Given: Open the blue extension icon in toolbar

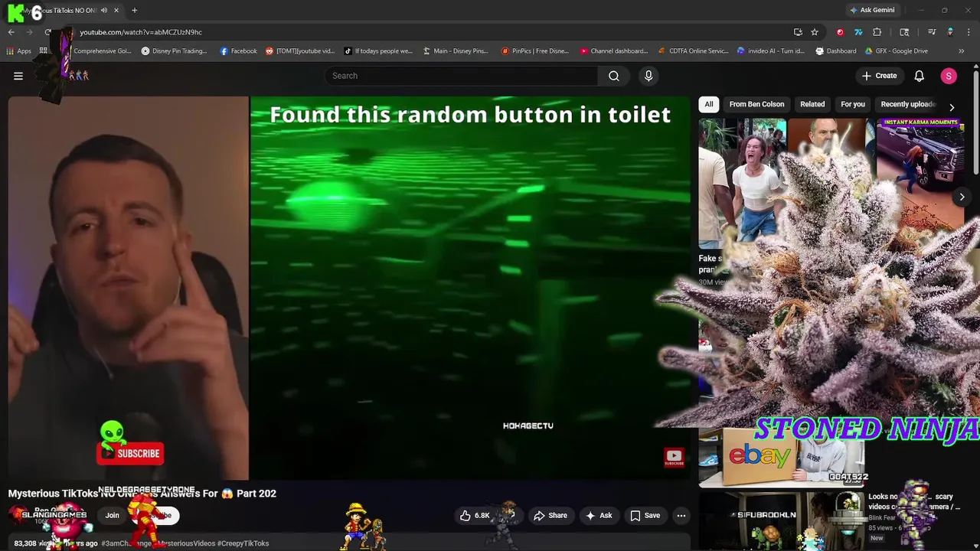Looking at the screenshot, I should click(x=858, y=32).
